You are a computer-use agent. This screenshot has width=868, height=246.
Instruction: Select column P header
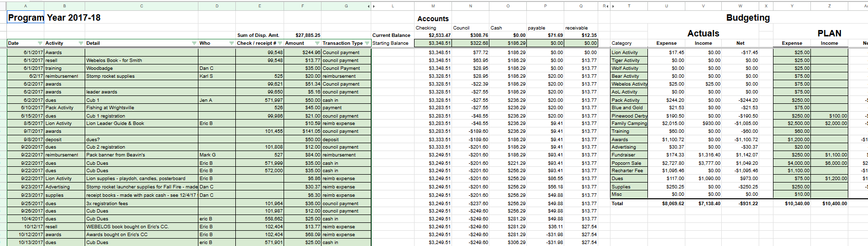point(546,6)
